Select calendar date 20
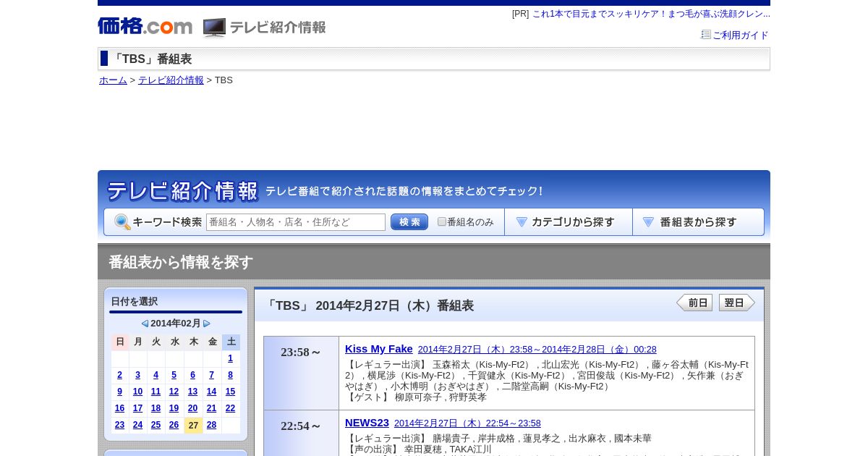 point(192,408)
